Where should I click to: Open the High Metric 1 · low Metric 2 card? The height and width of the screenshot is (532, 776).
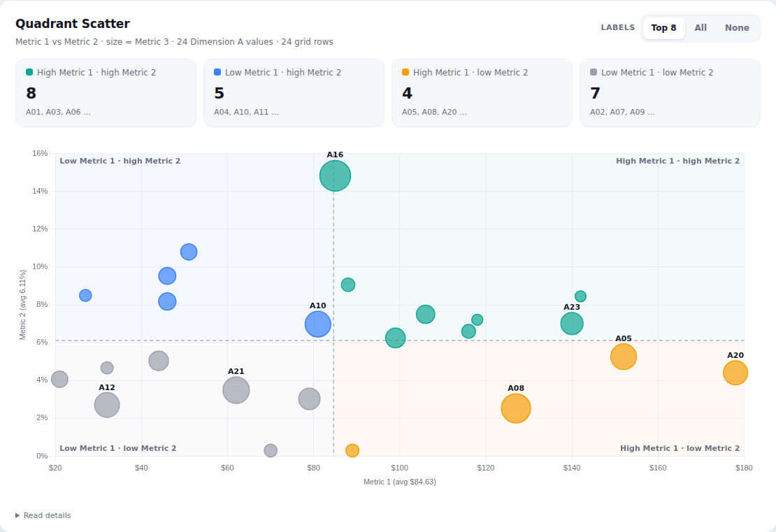tap(482, 93)
